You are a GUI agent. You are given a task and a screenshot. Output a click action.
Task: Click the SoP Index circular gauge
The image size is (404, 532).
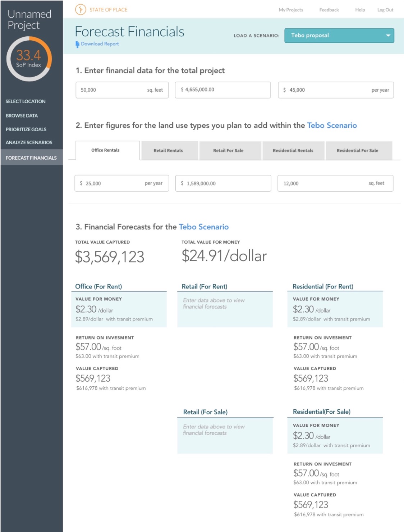29,59
